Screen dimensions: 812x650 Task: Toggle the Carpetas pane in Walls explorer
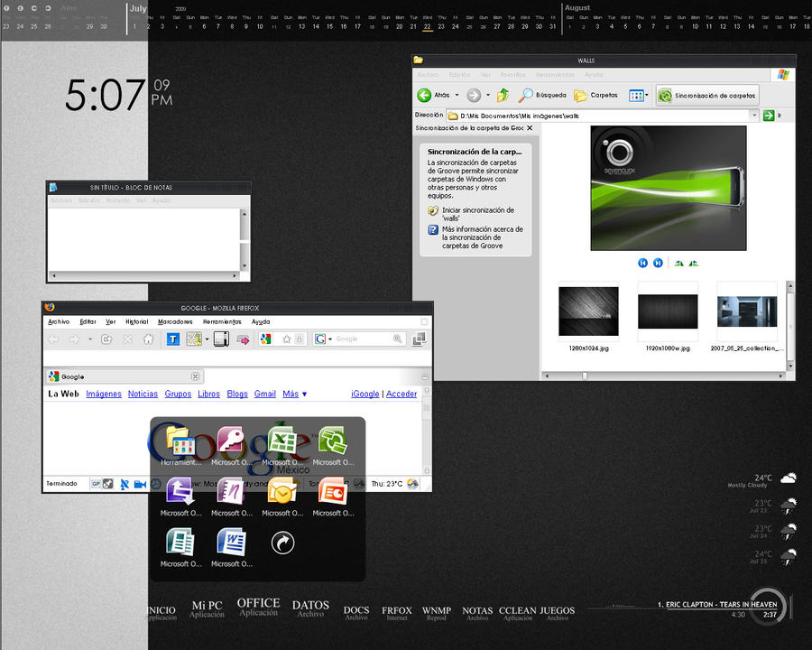(x=596, y=95)
